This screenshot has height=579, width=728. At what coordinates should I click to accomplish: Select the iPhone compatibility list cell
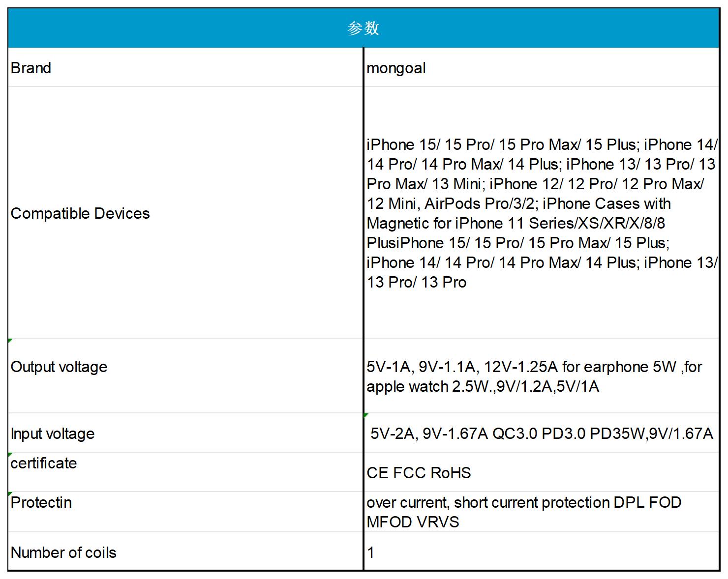[x=542, y=213]
